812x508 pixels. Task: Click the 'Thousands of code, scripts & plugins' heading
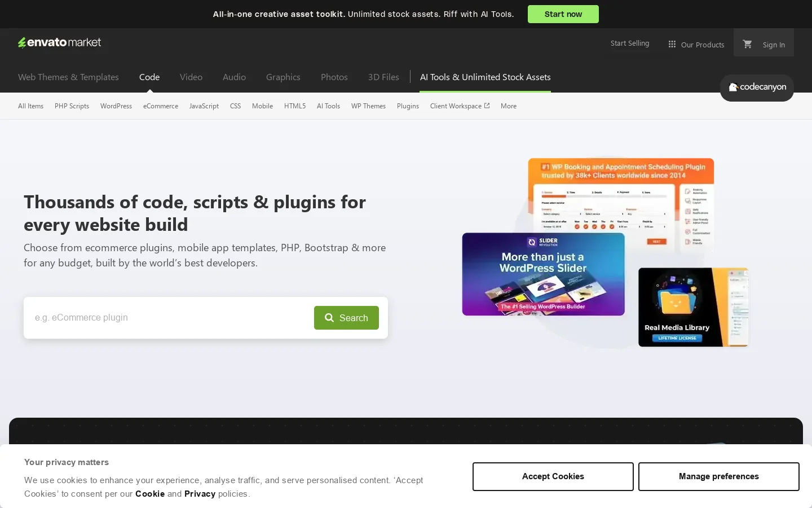pyautogui.click(x=195, y=213)
